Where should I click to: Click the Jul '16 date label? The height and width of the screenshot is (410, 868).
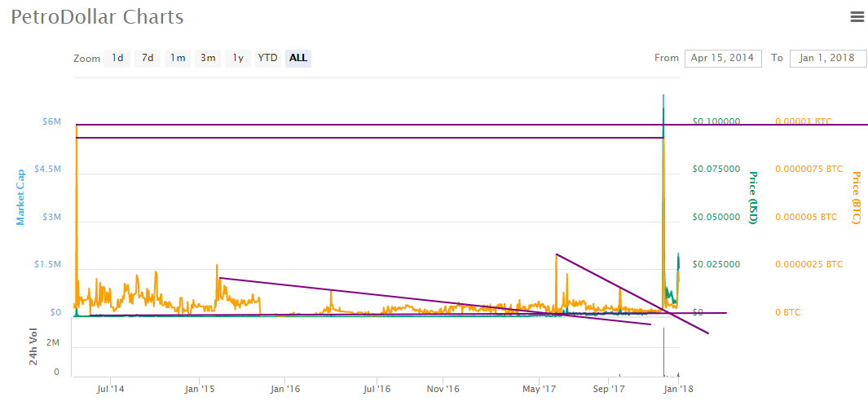377,389
